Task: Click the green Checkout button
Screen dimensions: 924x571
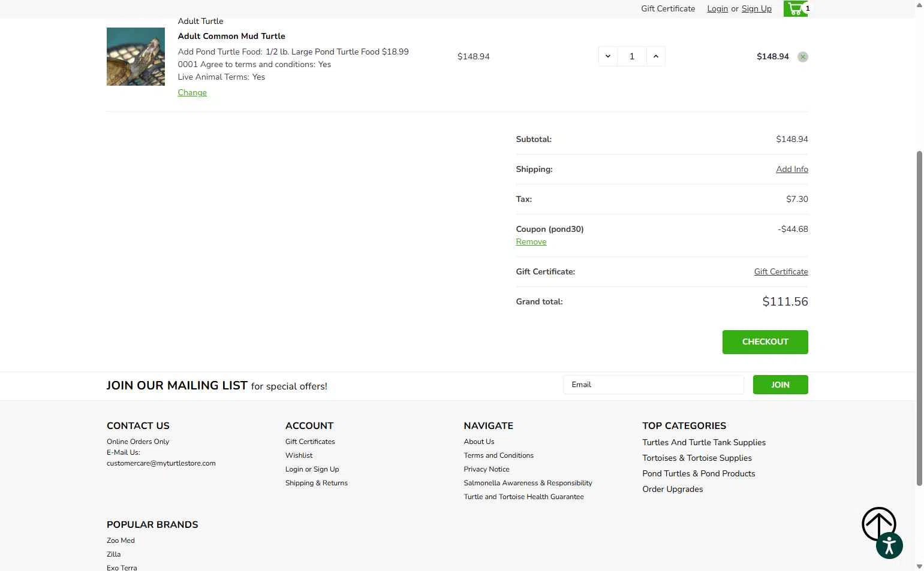Action: pos(765,342)
